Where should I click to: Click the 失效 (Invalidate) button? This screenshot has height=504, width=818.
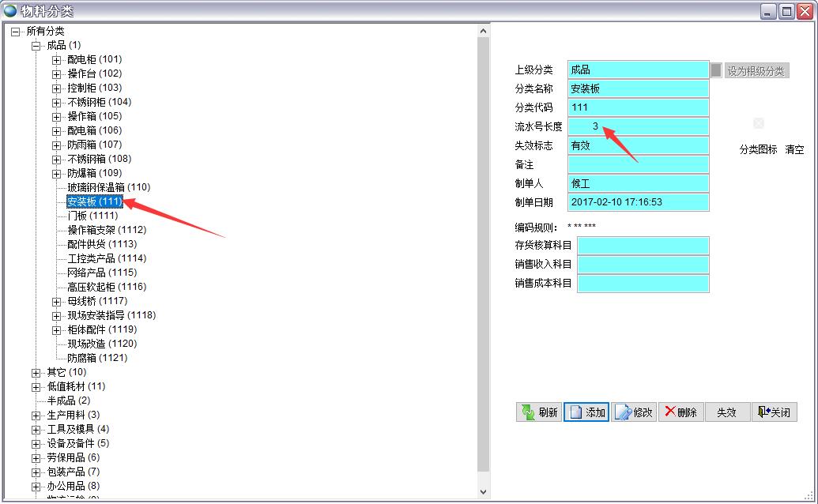pos(726,412)
